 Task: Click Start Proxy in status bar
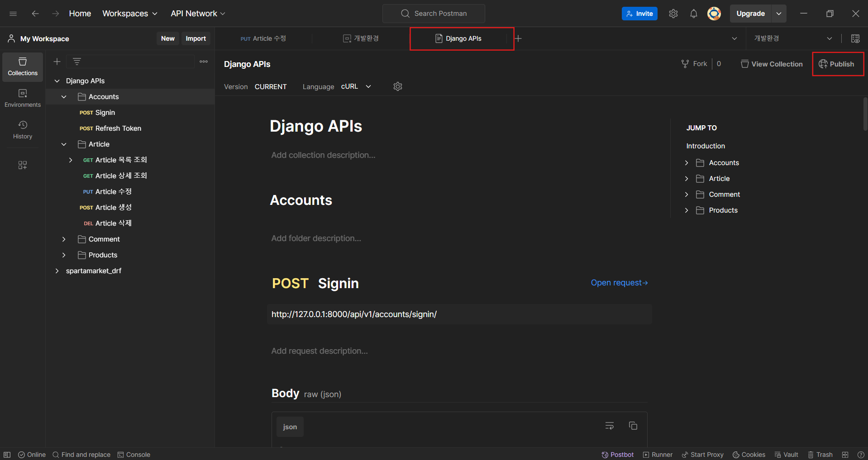(x=702, y=455)
